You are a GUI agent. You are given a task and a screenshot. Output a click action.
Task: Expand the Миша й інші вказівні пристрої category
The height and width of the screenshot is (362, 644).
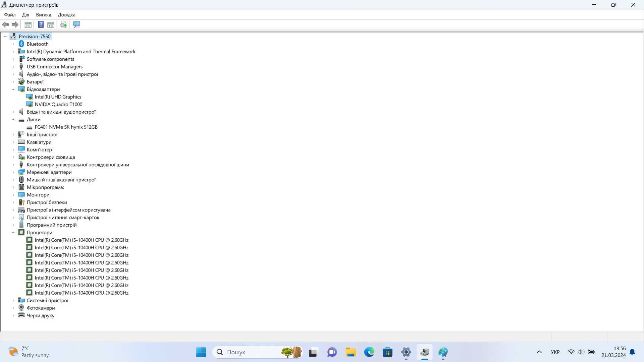tap(13, 180)
